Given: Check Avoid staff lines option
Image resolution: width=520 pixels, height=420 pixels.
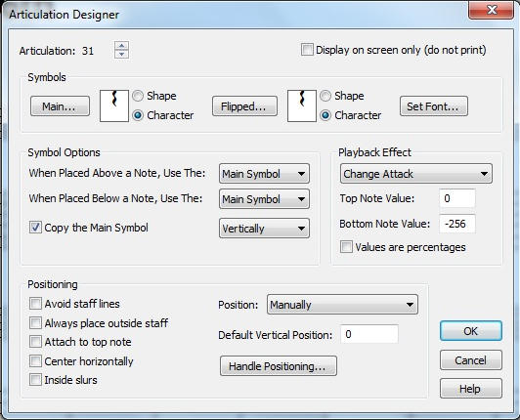Looking at the screenshot, I should pyautogui.click(x=35, y=304).
